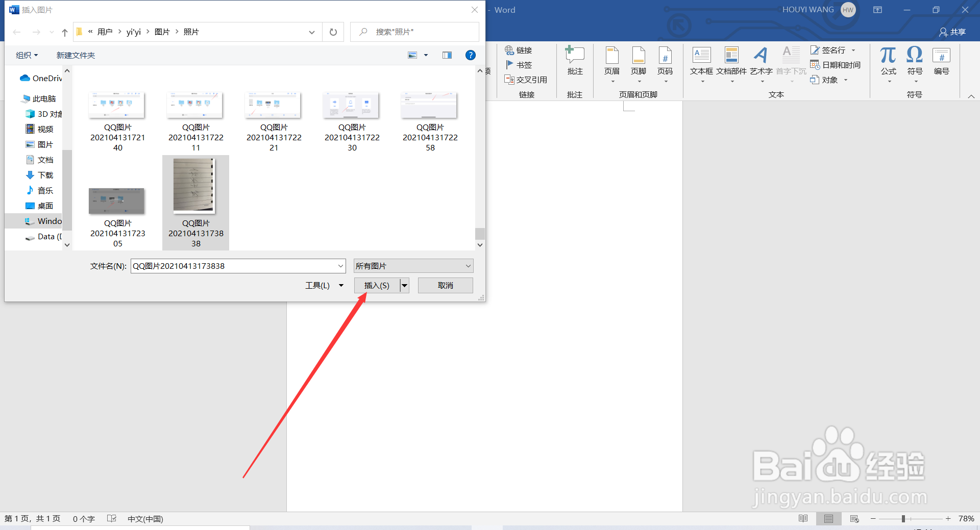Select 桌面 in navigation pane
This screenshot has height=530, width=980.
coord(40,206)
